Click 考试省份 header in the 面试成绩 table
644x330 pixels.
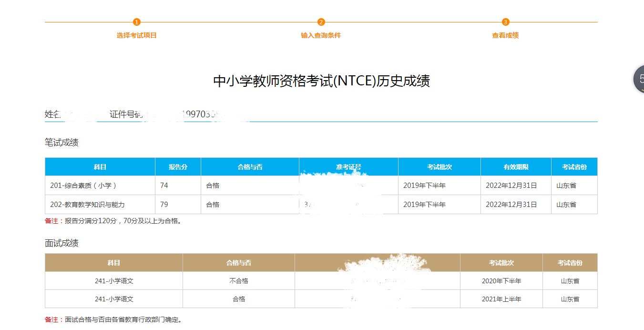click(570, 263)
